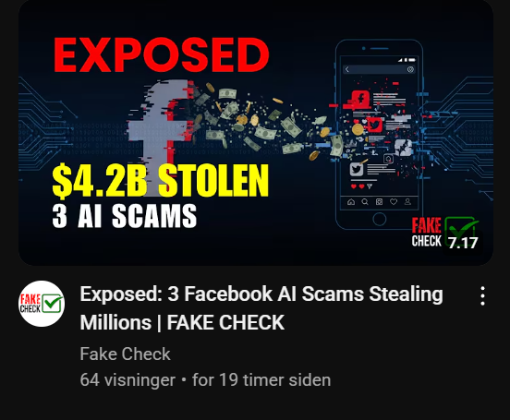This screenshot has height=420, width=510.
Task: Click the grey Twitter bird icon on the phone graphic
Action: click(357, 169)
